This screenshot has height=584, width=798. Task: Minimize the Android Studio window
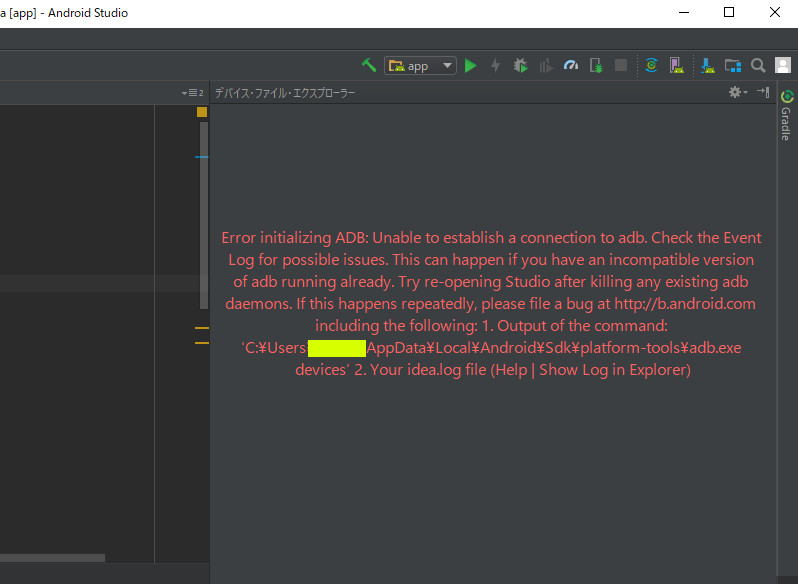684,12
